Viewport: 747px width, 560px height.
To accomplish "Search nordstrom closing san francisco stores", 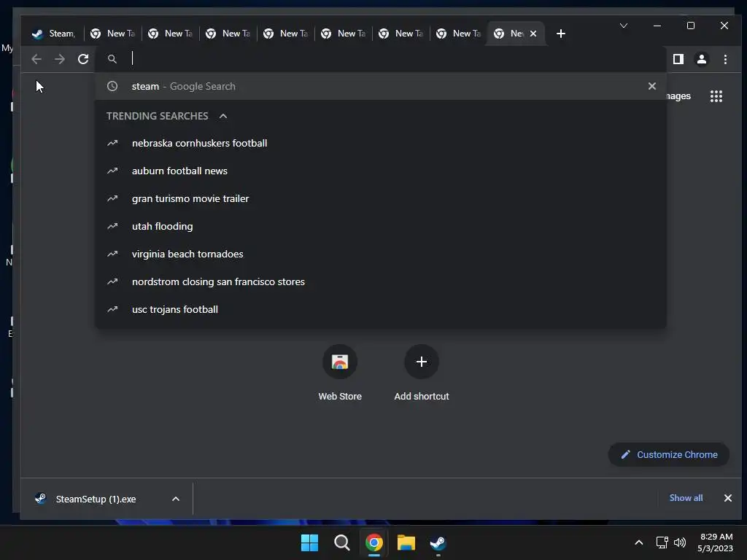I will (380, 281).
